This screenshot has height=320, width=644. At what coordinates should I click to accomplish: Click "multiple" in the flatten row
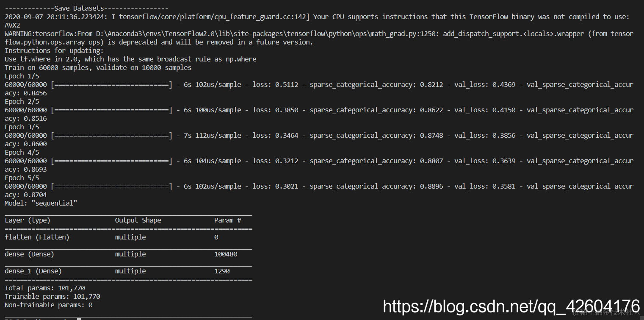[130, 237]
